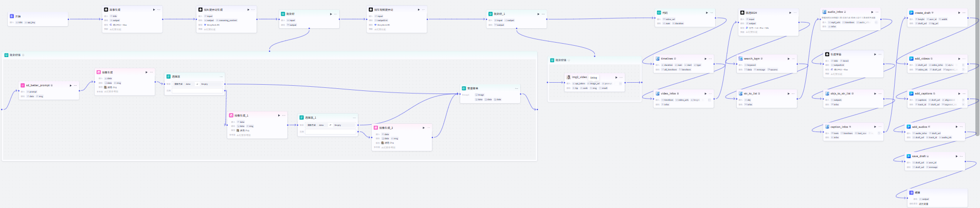Click the 批处理_1 node icon
Viewport: 980px width, 208px height.
coord(491,14)
